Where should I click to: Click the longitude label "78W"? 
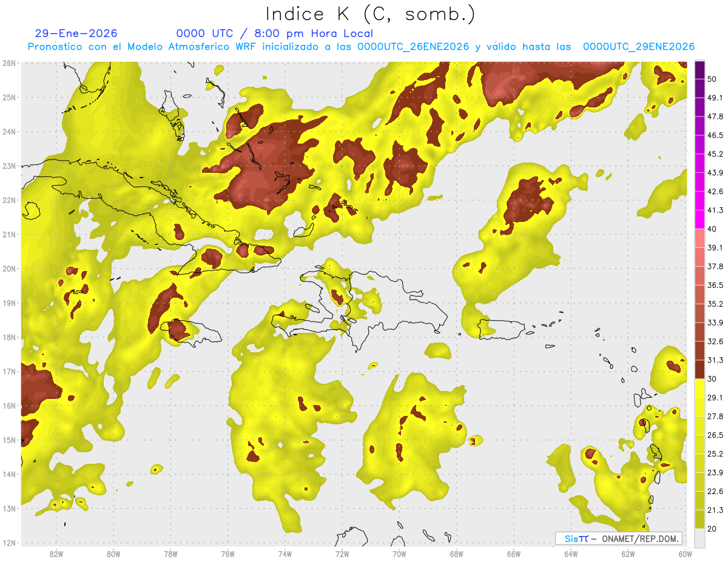[x=170, y=554]
